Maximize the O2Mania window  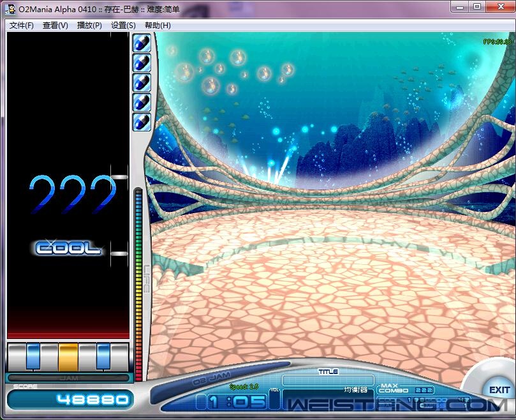coord(477,7)
